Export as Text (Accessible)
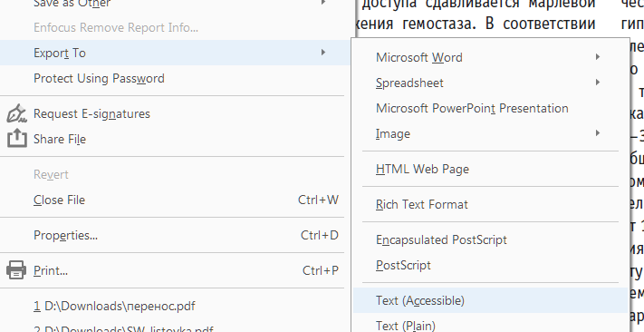The image size is (644, 332). pyautogui.click(x=491, y=301)
